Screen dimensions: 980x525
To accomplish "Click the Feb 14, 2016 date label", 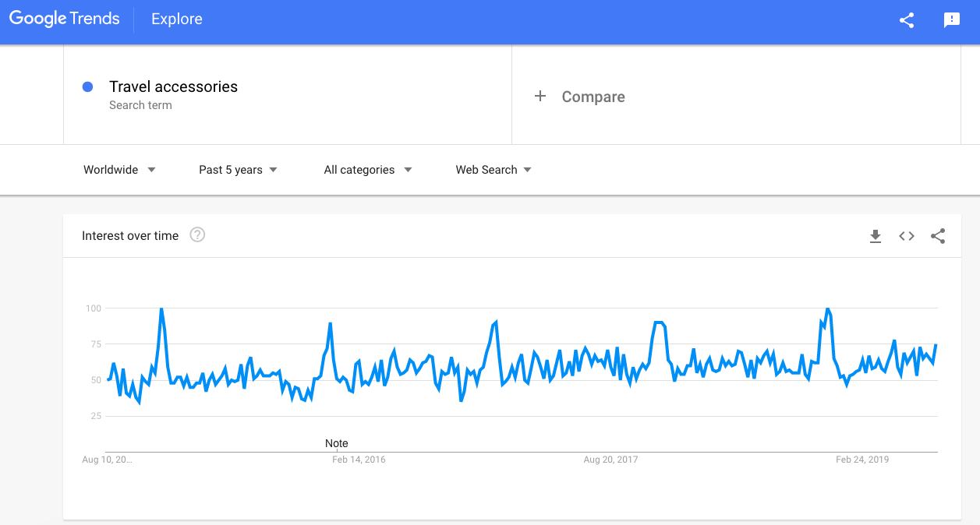I will 359,460.
